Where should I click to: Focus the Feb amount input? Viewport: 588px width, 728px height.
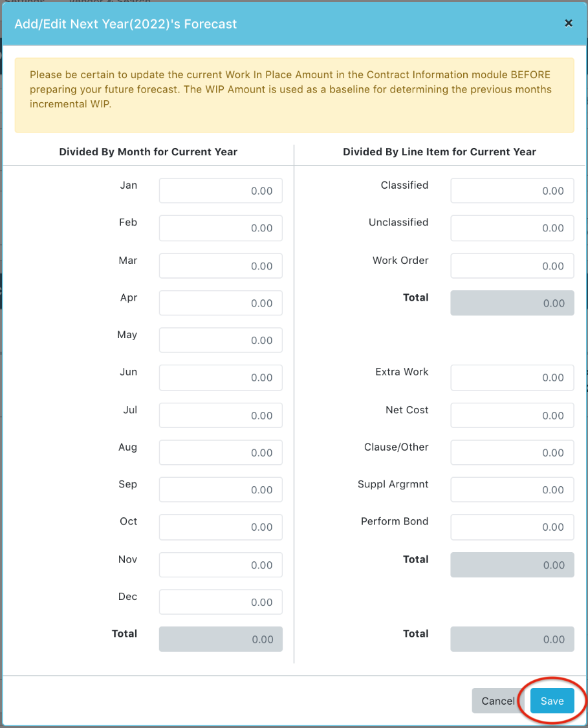pyautogui.click(x=221, y=228)
